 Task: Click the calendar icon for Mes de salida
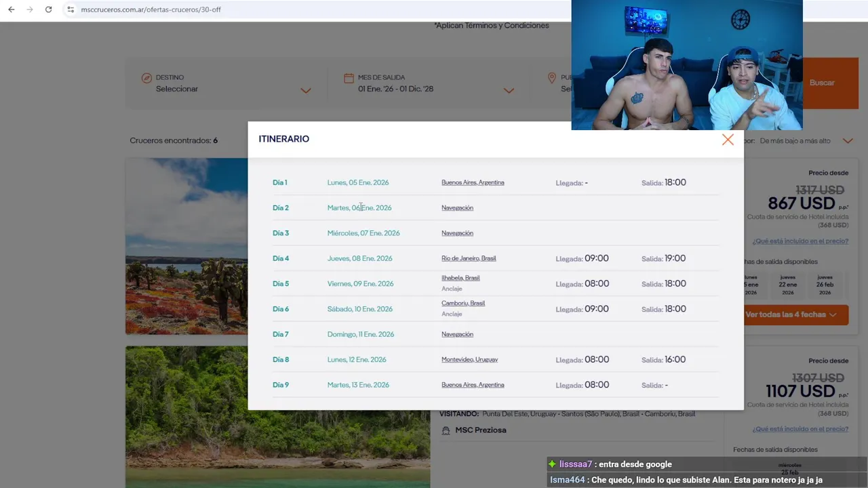(349, 78)
